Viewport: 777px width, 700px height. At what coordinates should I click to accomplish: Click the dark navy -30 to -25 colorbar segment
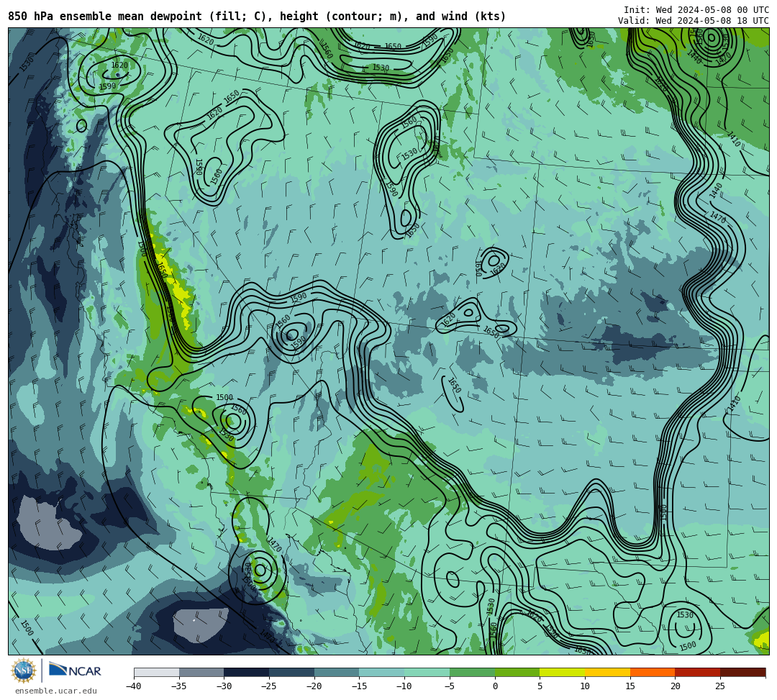pos(247,672)
